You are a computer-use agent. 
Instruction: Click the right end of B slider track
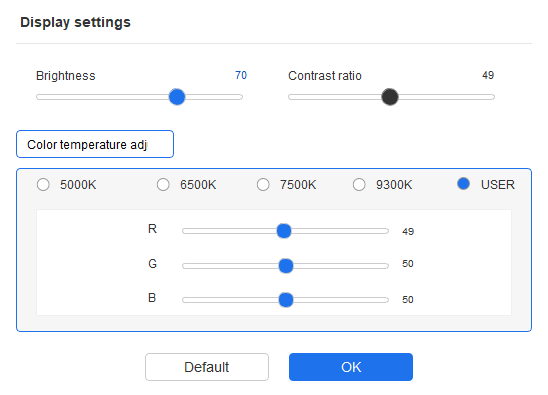[385, 300]
